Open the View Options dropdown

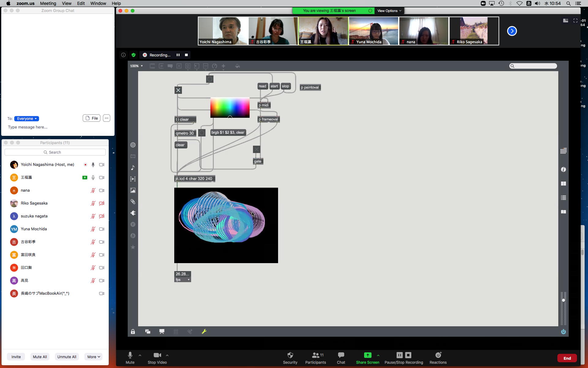coord(389,11)
